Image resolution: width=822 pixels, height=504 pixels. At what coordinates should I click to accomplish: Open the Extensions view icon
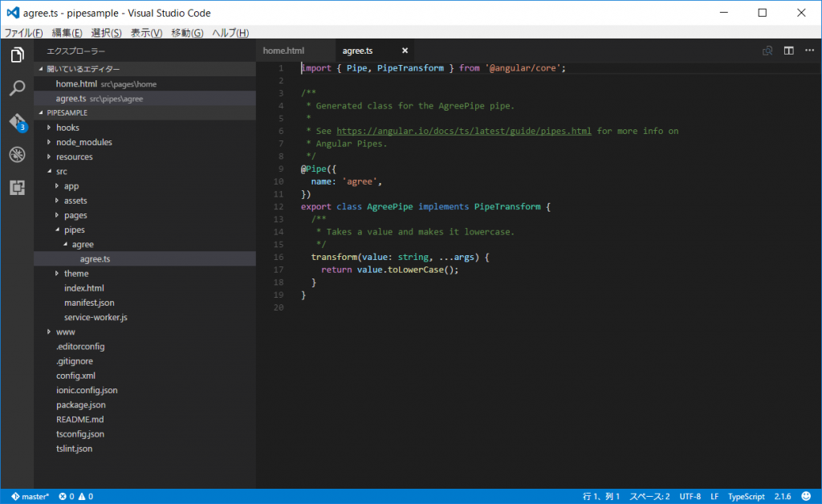tap(17, 187)
